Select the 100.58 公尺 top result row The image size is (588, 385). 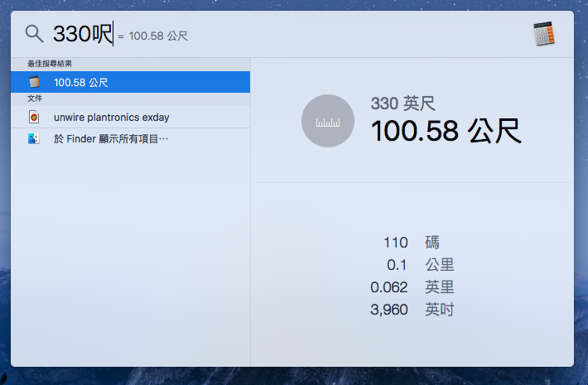point(131,82)
